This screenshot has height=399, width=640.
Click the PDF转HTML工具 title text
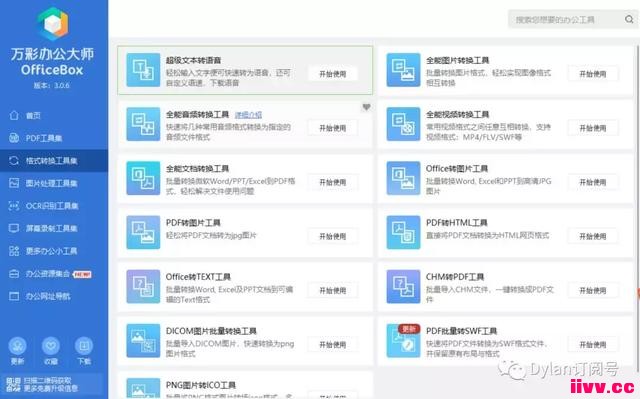pyautogui.click(x=457, y=223)
